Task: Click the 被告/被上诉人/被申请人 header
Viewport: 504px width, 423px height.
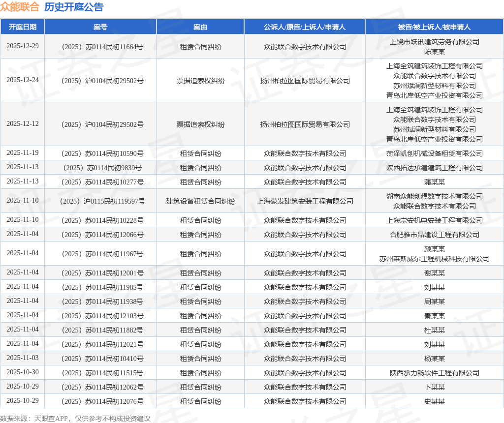Action: (434, 27)
